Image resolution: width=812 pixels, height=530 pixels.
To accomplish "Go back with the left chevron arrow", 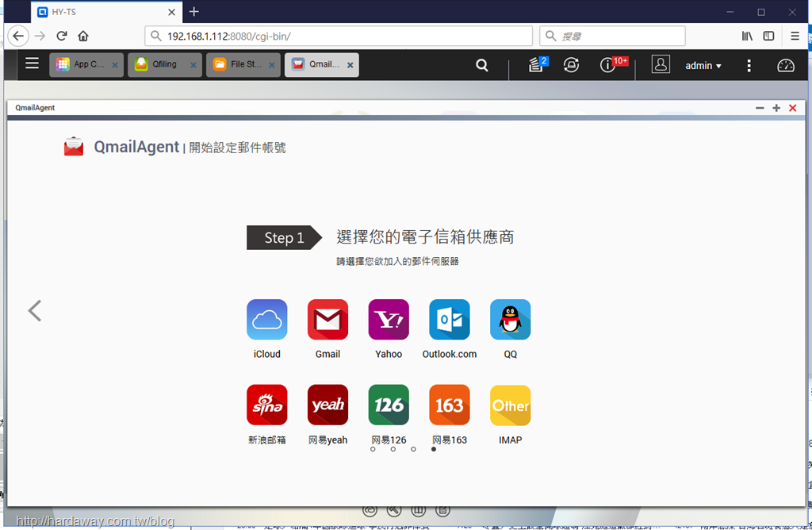I will (35, 311).
